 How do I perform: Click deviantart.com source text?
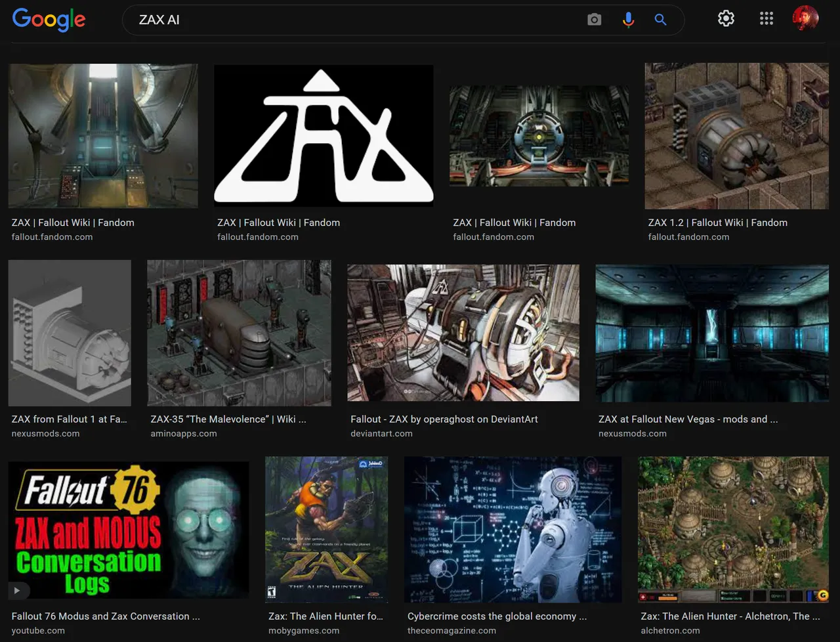(x=381, y=433)
